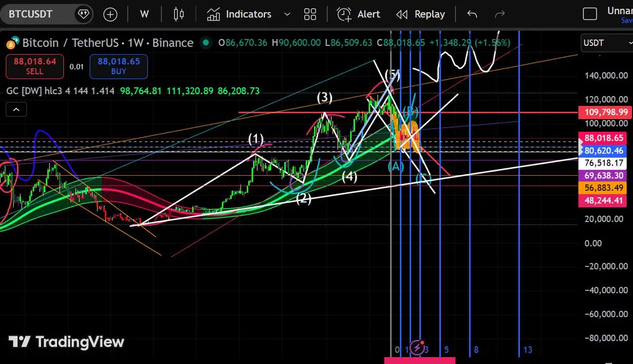This screenshot has width=633, height=364.
Task: Click the 140,000.00 price scale value
Action: (x=606, y=75)
